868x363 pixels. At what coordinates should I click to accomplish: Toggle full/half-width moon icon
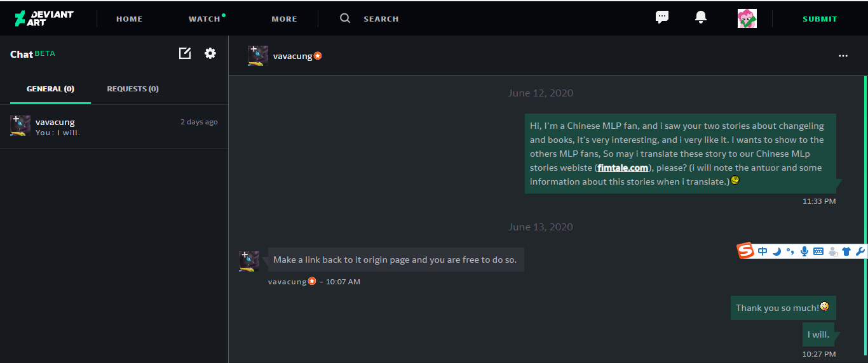pos(776,251)
